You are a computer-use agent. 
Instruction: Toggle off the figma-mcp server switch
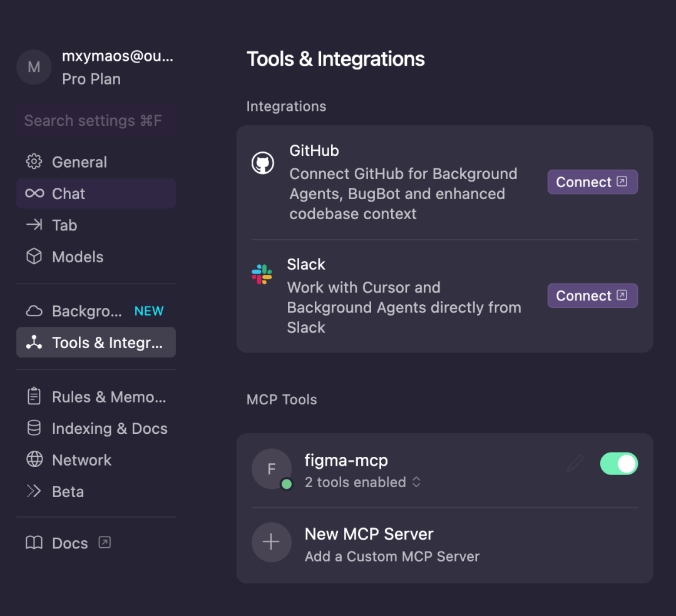click(618, 464)
